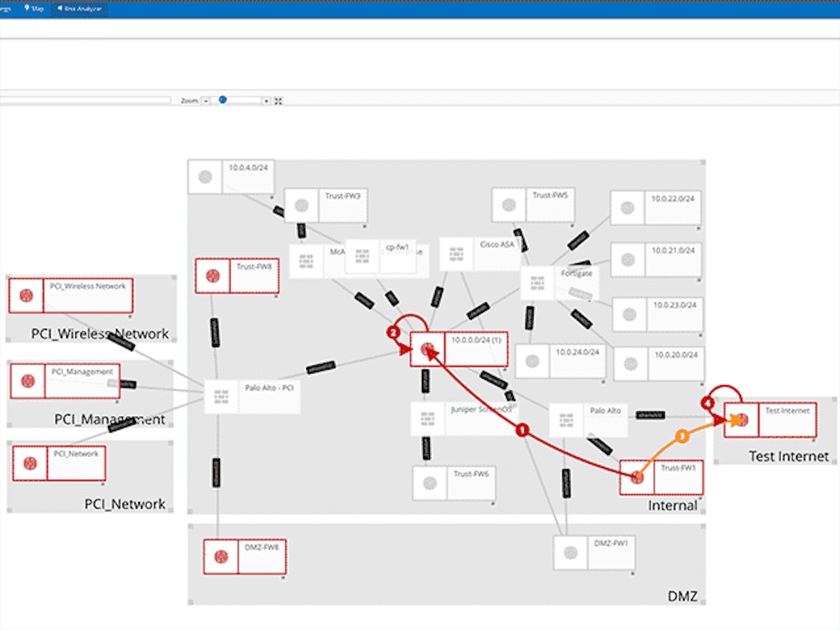The image size is (840, 630).
Task: Click the Test Internet node icon
Action: [x=741, y=419]
